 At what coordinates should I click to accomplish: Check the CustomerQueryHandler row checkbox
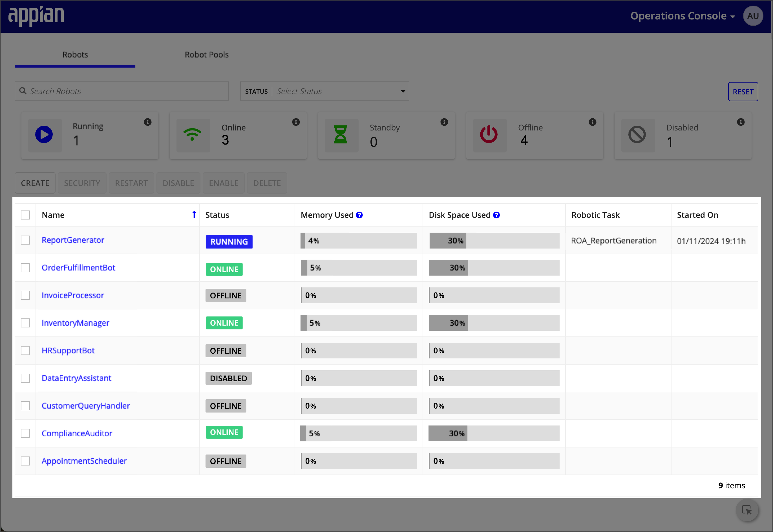tap(25, 406)
